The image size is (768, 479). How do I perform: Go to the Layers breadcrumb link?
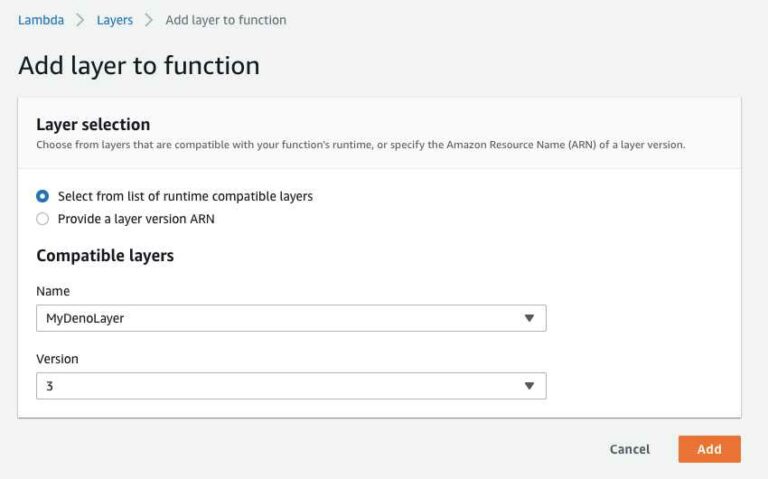115,20
